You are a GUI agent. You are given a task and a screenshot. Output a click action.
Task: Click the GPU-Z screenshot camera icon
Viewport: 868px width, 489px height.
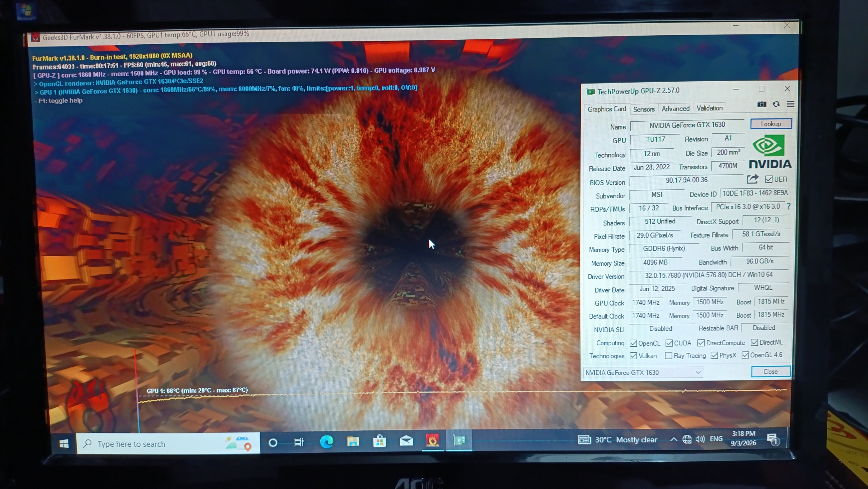pyautogui.click(x=762, y=104)
